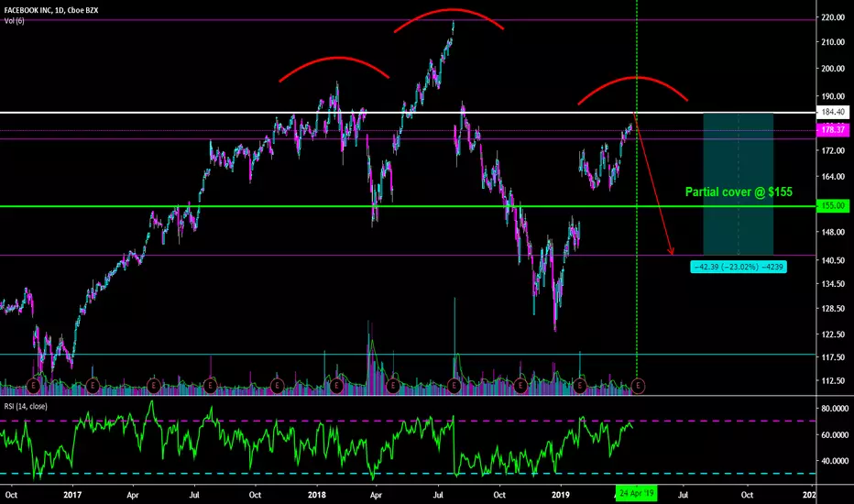This screenshot has height=504, width=854.
Task: Click the first earnings E marker at chart's left edge
Action: pos(34,386)
